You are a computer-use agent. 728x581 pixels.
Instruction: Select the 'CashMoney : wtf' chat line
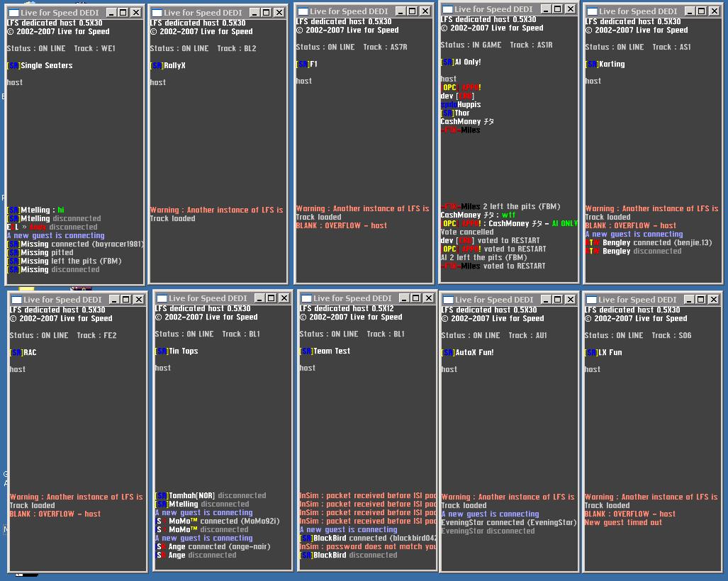pos(478,215)
